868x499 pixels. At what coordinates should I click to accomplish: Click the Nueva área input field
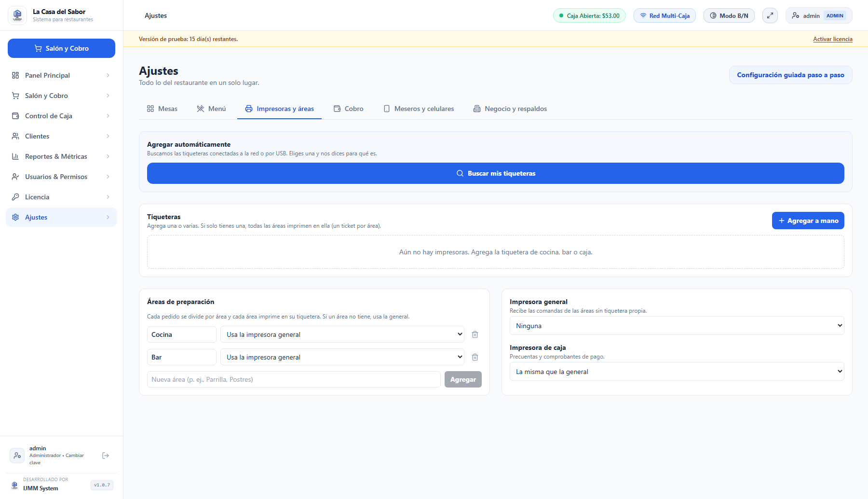(x=294, y=379)
